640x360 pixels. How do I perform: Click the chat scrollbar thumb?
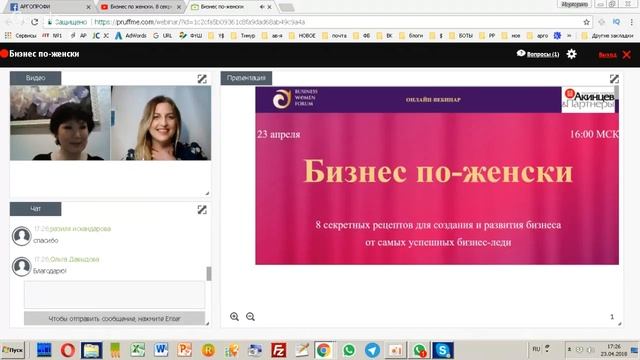(x=209, y=273)
